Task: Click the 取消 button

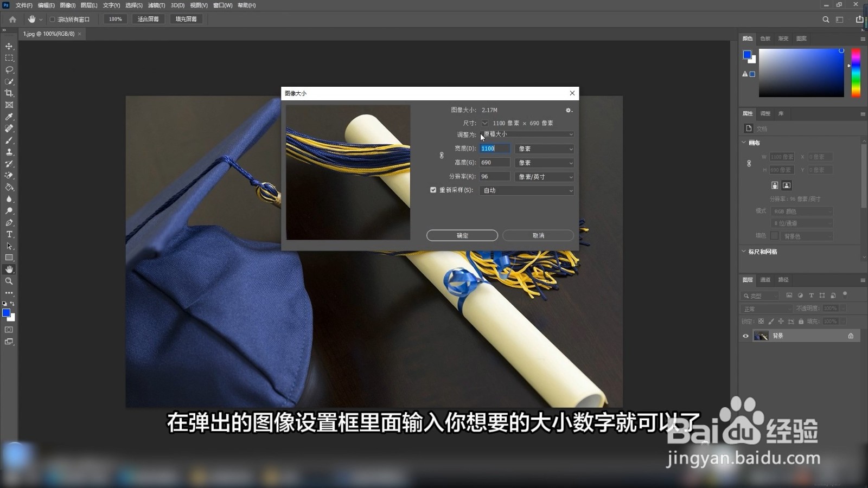Action: click(538, 235)
